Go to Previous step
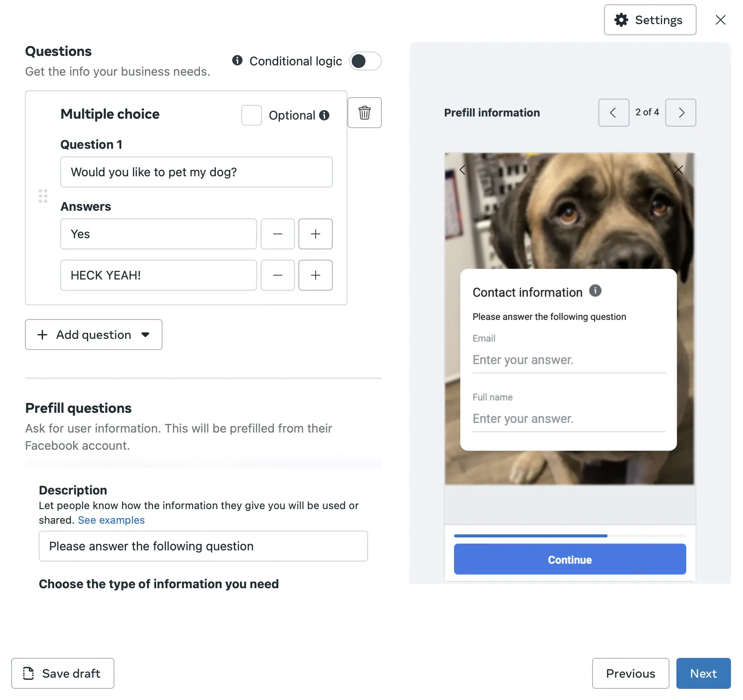Image resolution: width=743 pixels, height=700 pixels. (630, 673)
